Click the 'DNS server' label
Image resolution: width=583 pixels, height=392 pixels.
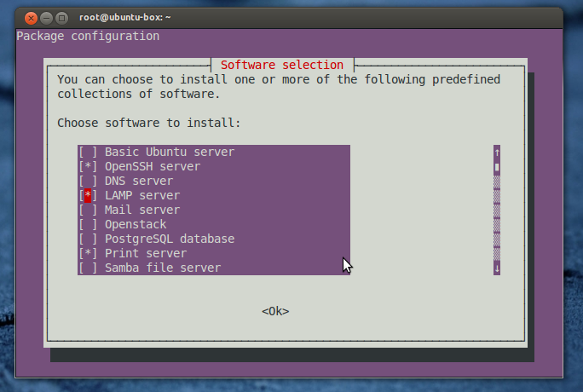(139, 181)
